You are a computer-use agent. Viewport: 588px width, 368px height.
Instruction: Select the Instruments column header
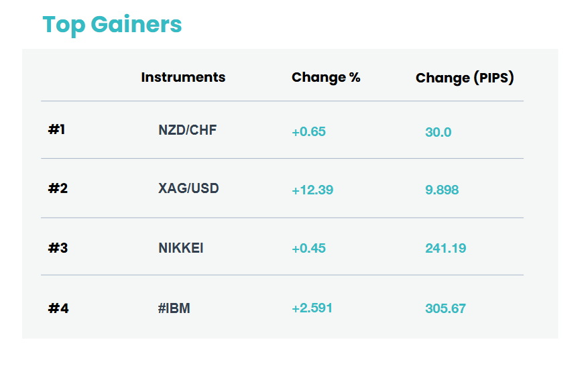tap(183, 77)
